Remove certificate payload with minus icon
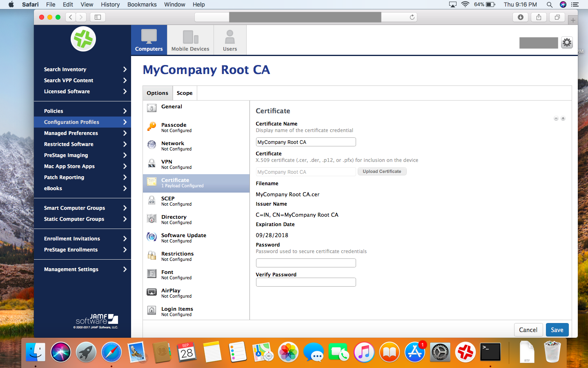Viewport: 588px width, 368px height. [556, 119]
